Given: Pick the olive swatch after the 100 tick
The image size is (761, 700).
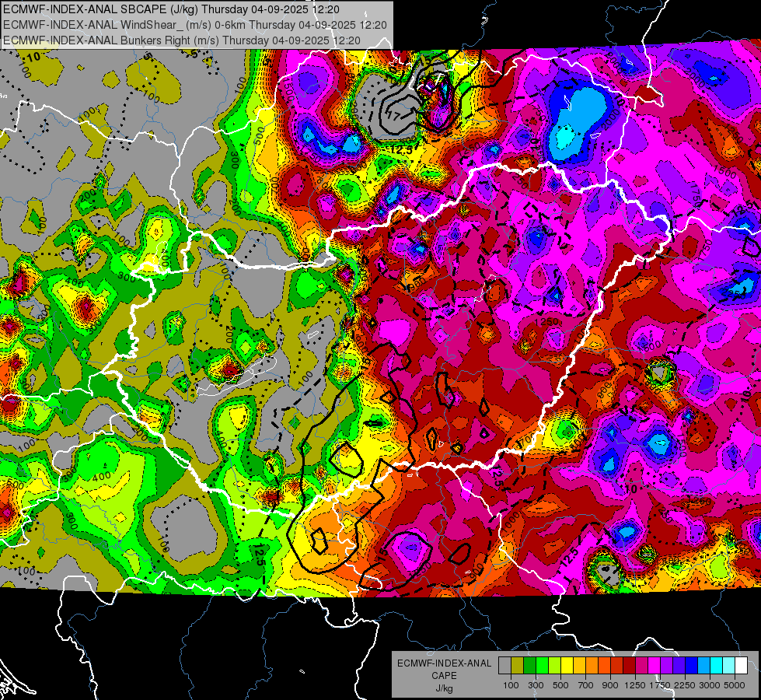Looking at the screenshot, I should click(x=517, y=666).
